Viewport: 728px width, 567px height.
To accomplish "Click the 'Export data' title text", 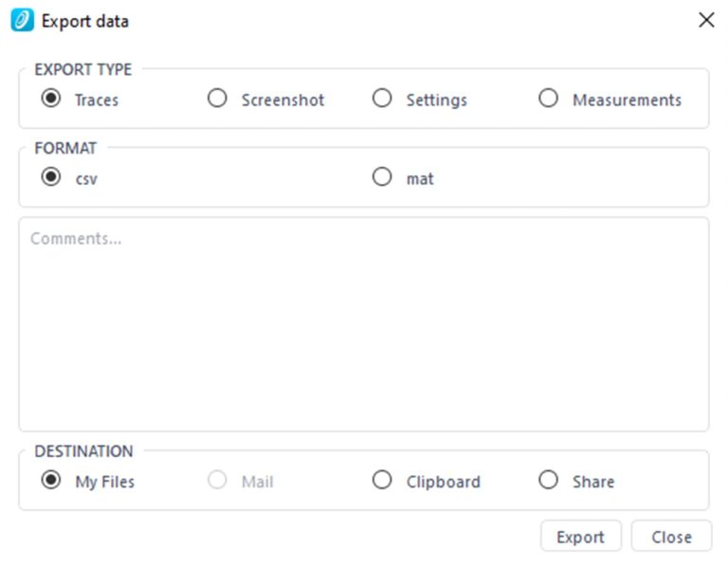I will tap(85, 21).
